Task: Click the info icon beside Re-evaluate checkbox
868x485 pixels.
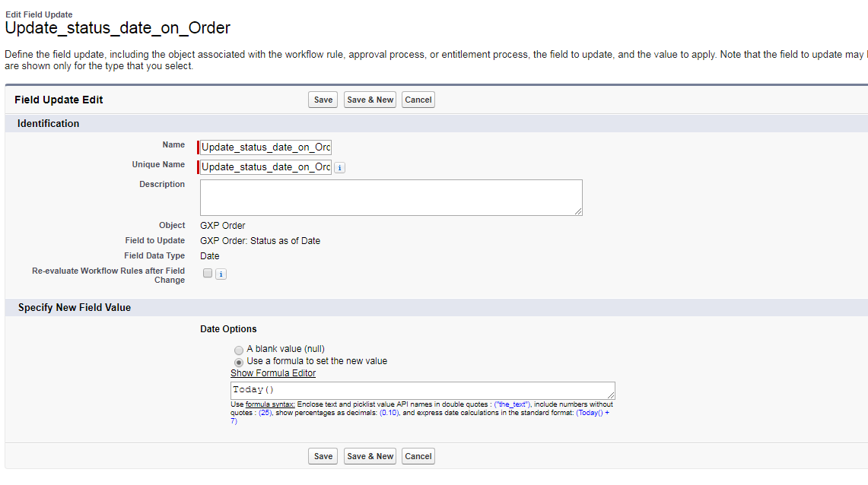Action: pyautogui.click(x=221, y=274)
